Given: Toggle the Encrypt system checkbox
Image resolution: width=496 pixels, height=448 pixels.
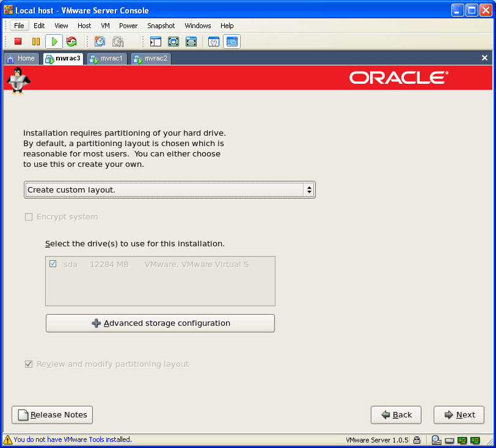Looking at the screenshot, I should pyautogui.click(x=29, y=217).
